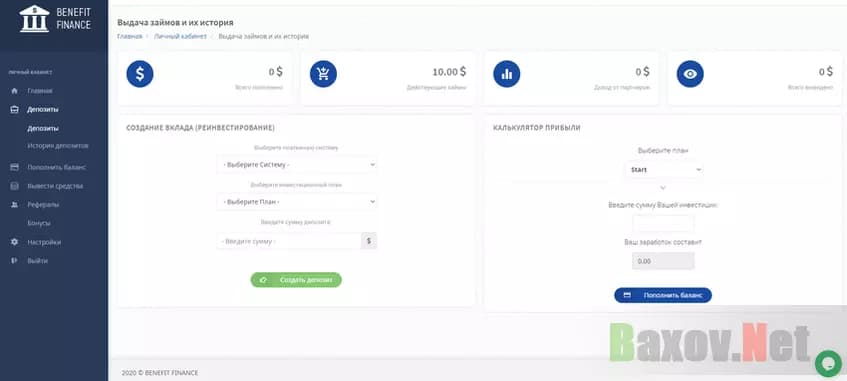
Task: Click the Создать депозит button
Action: pos(296,280)
